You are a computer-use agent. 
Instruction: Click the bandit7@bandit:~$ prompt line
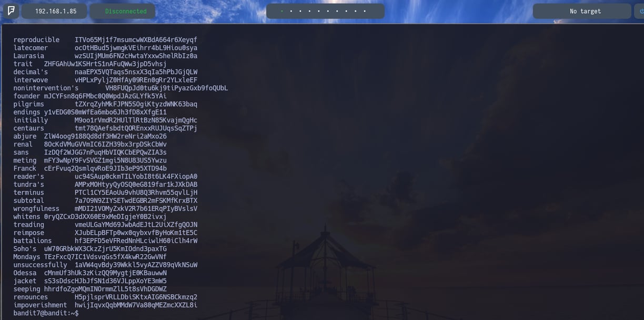coord(46,313)
